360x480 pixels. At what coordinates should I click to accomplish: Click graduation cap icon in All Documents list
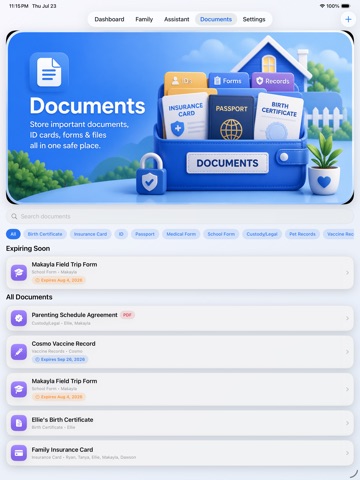click(19, 389)
